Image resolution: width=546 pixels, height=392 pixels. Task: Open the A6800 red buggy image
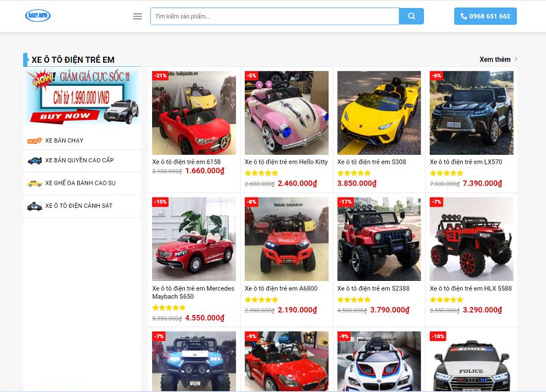287,239
